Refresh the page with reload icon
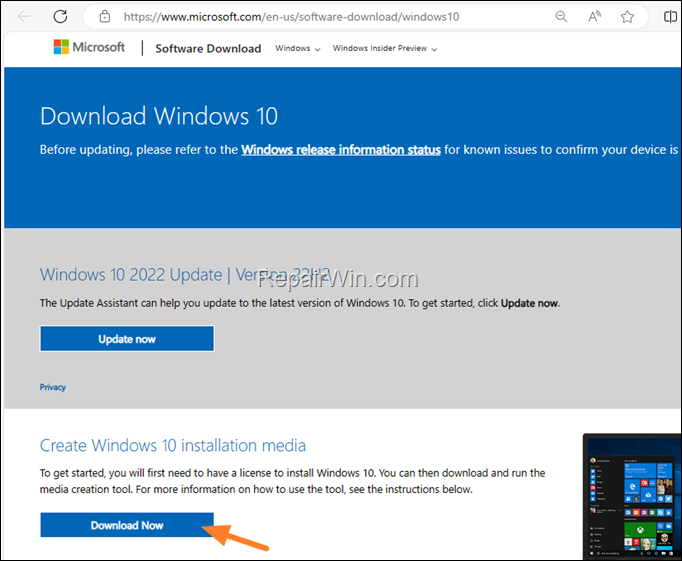The height and width of the screenshot is (561, 682). pyautogui.click(x=60, y=17)
